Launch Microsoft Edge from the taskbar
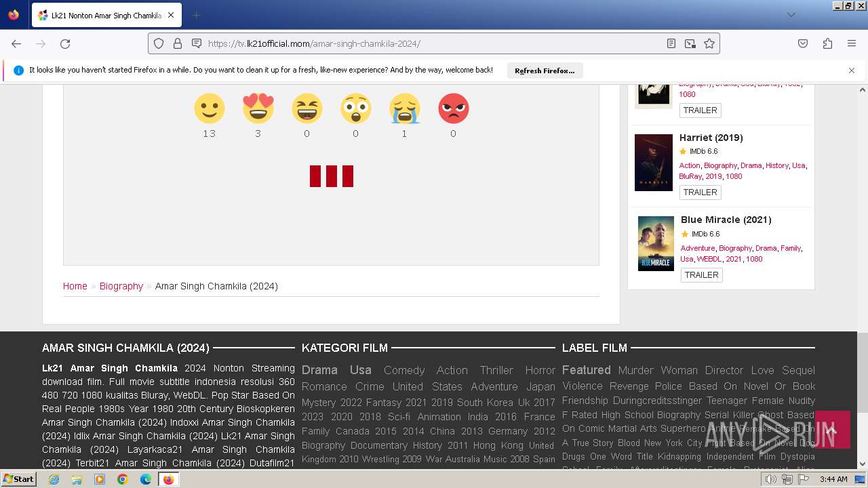Image resolution: width=868 pixels, height=488 pixels. click(146, 479)
